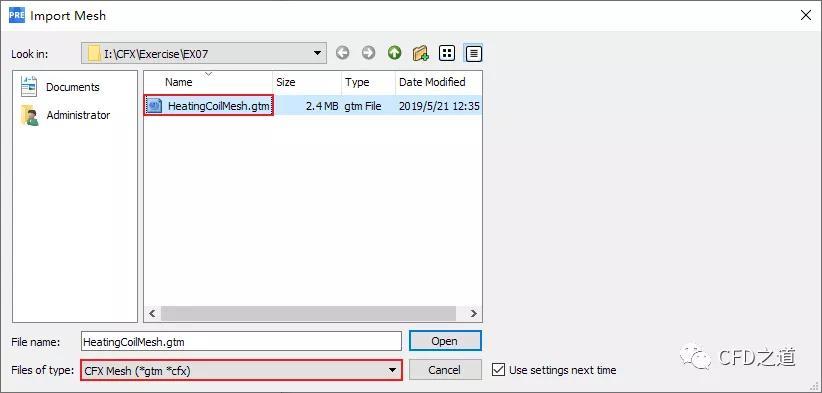
Task: Click the 2.4 MB size cell
Action: pos(322,106)
